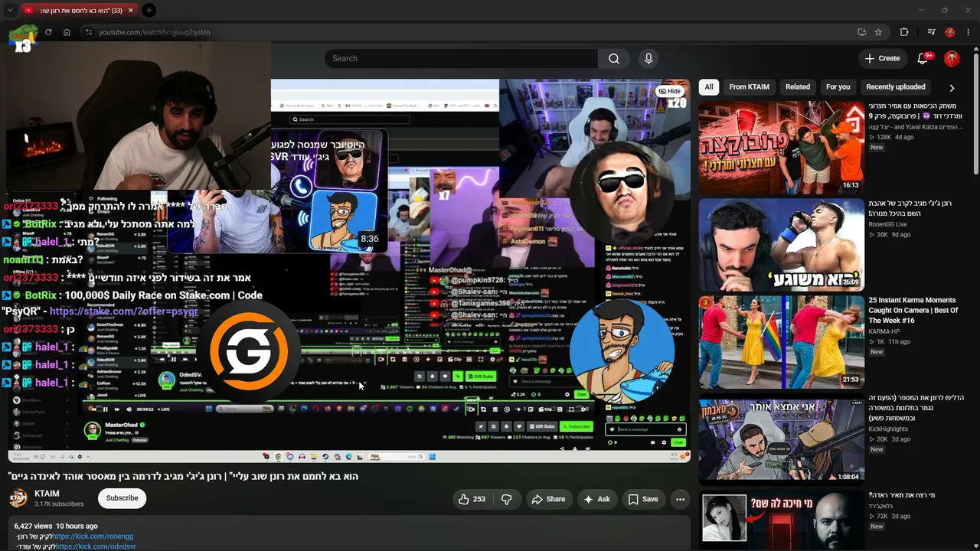Start voice search with the microphone icon

click(648, 58)
